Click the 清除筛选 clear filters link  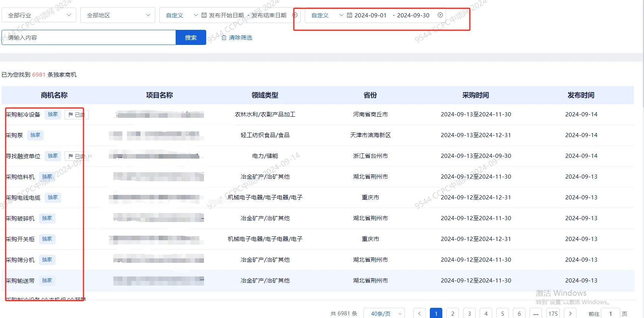[240, 37]
